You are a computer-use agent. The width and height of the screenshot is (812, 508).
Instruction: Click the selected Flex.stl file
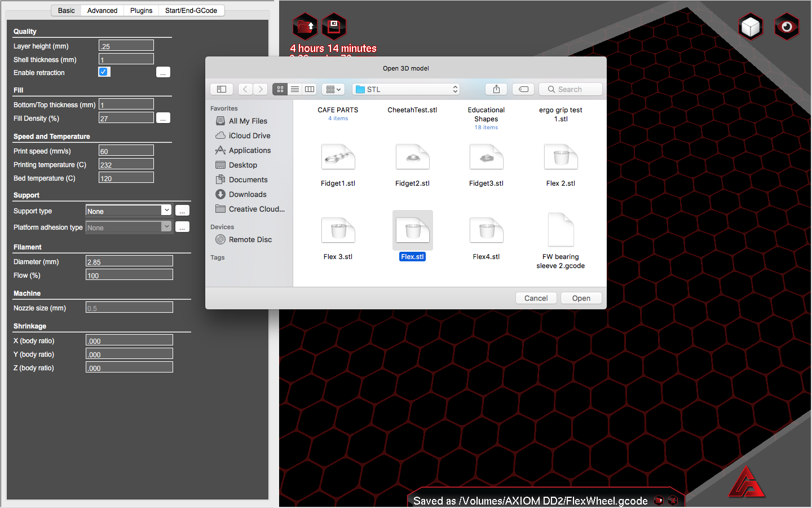pos(413,230)
